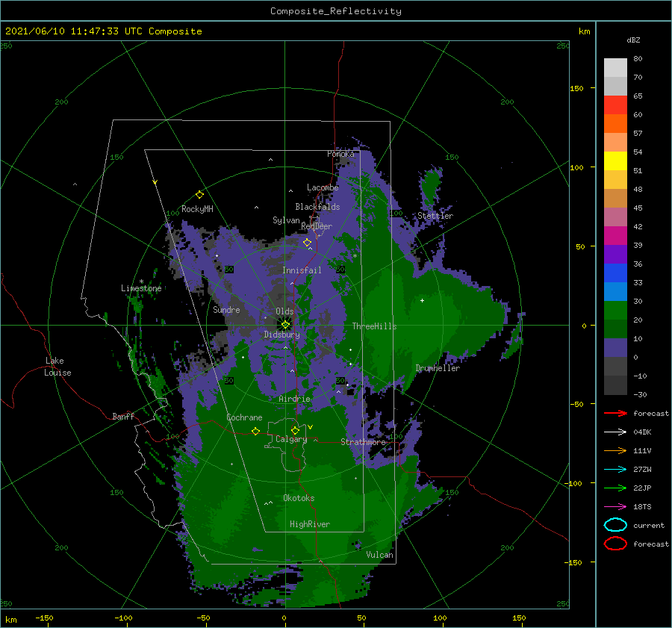Click the cyan 27ZW arrow icon
This screenshot has width=672, height=628.
coord(615,470)
